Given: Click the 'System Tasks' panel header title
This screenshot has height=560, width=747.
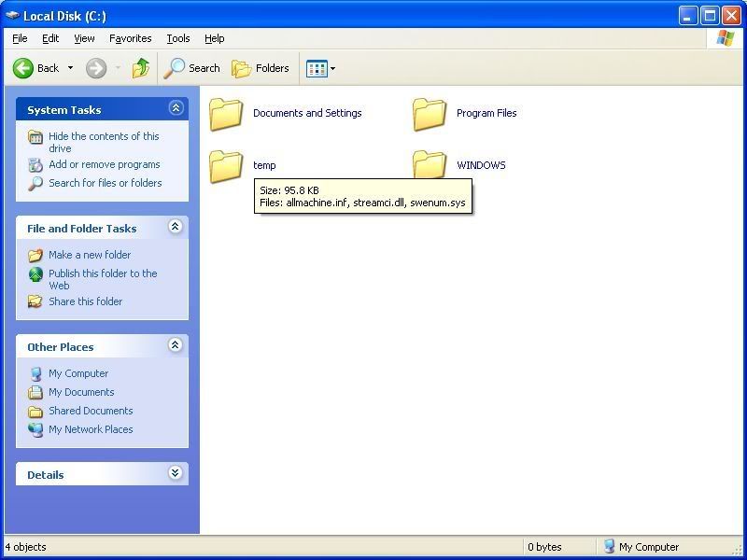Looking at the screenshot, I should (64, 110).
